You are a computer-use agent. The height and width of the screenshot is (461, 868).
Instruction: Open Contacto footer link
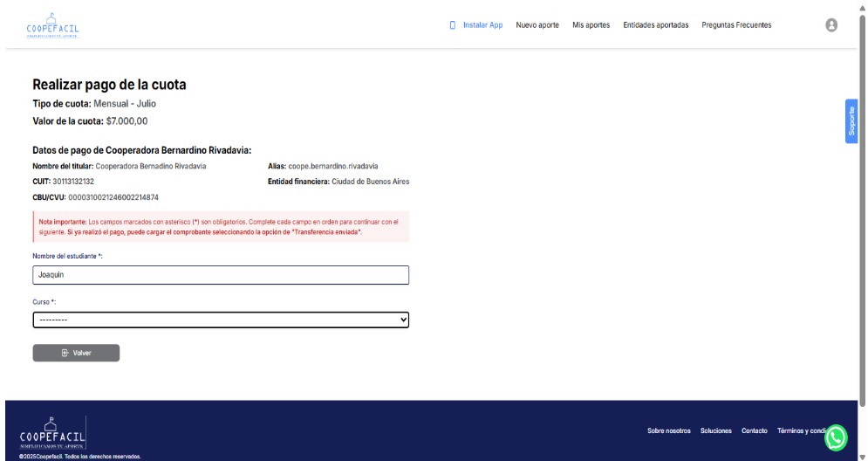click(x=754, y=430)
